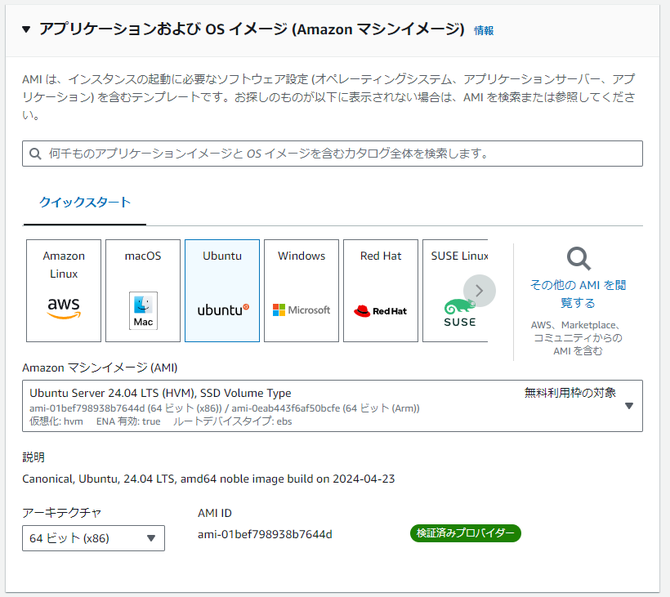
Task: Open the Ubuntu Server 24.04 LTS AMI dropdown
Action: coord(332,406)
